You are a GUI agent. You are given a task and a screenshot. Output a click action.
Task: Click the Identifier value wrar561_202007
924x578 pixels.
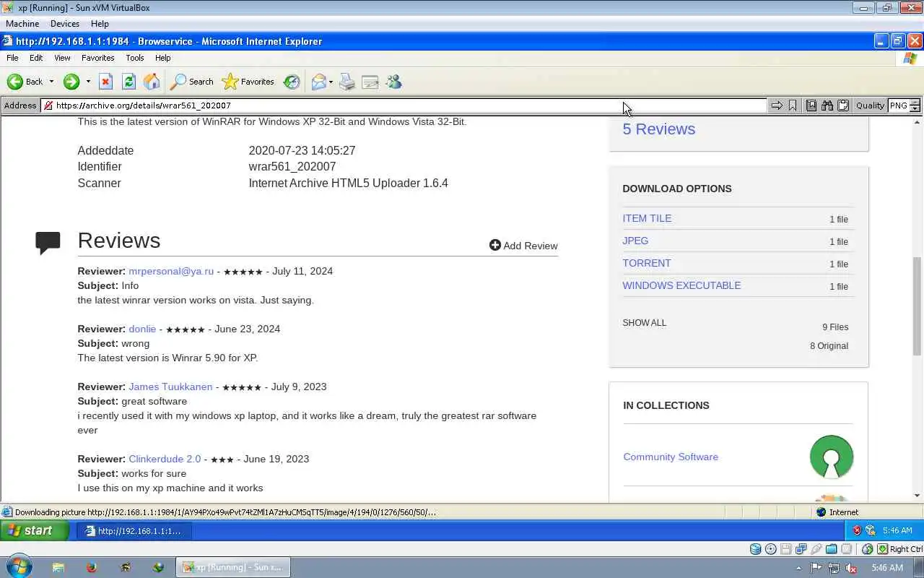tap(292, 166)
